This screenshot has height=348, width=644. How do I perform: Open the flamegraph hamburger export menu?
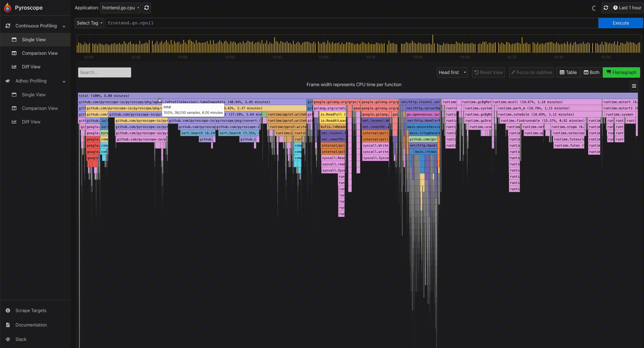(x=634, y=86)
